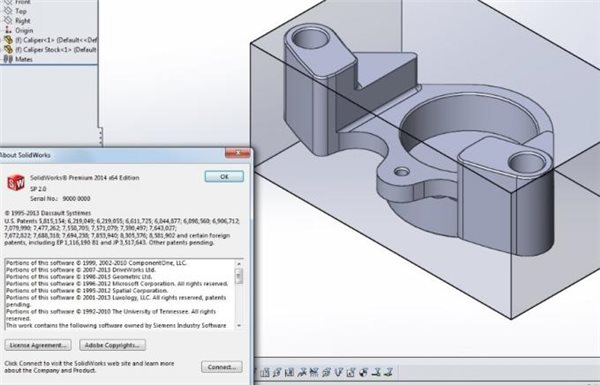The width and height of the screenshot is (600, 385).
Task: Click the Caliper<1> component icon in the tree
Action: (8, 40)
